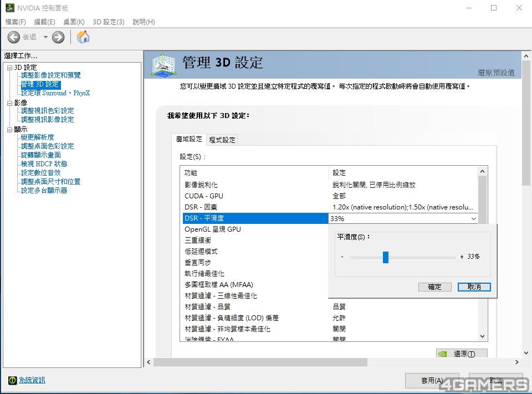Select the 執行緒最佳化 settings row

pos(255,274)
